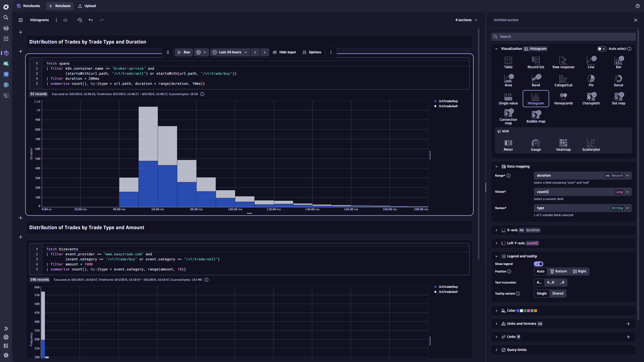Open version history clock icon
Screen dimensions: 644x362
pos(80,20)
